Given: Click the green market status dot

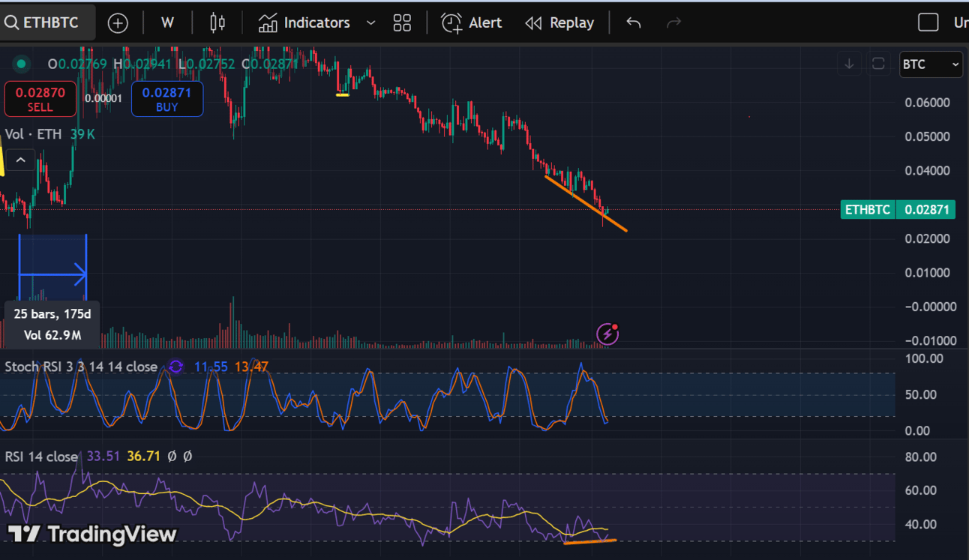Looking at the screenshot, I should (x=21, y=64).
